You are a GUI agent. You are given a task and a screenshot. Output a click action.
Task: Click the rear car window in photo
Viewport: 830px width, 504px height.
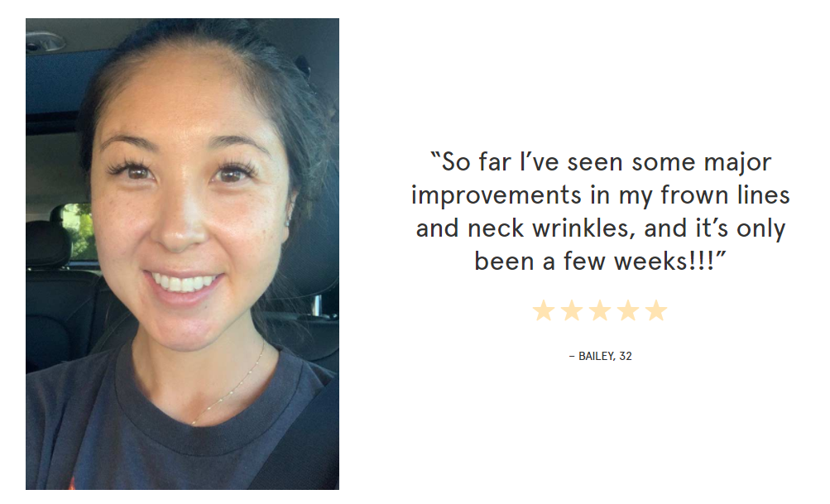coord(79,231)
